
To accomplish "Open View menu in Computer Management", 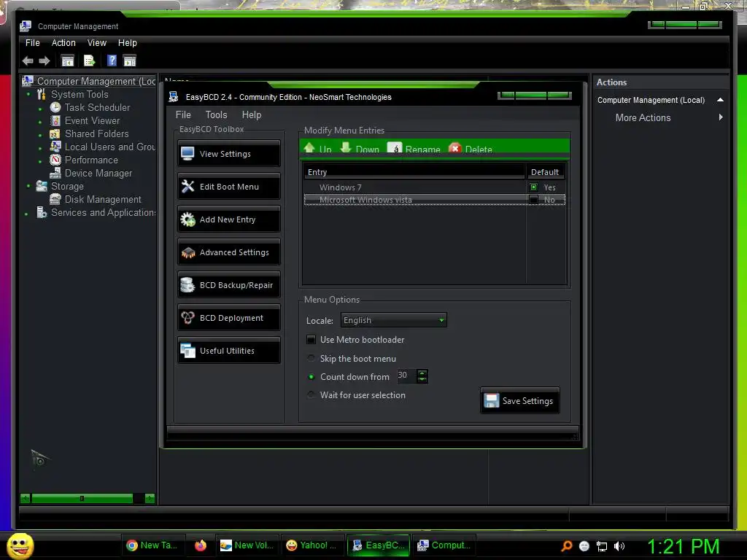I will pos(97,43).
